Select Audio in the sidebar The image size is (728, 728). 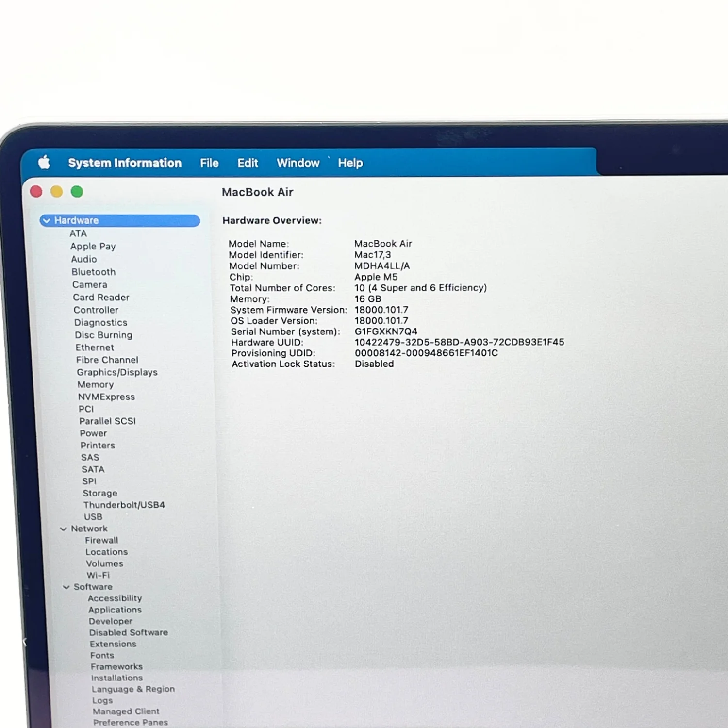coord(84,259)
